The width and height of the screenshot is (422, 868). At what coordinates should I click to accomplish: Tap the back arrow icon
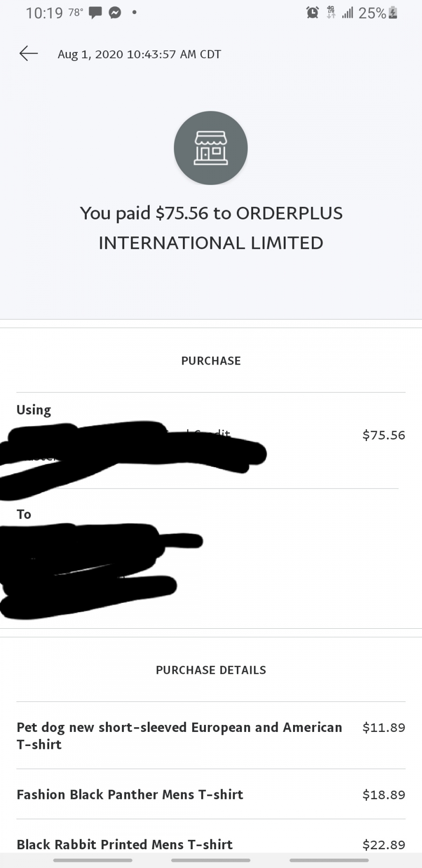point(28,53)
